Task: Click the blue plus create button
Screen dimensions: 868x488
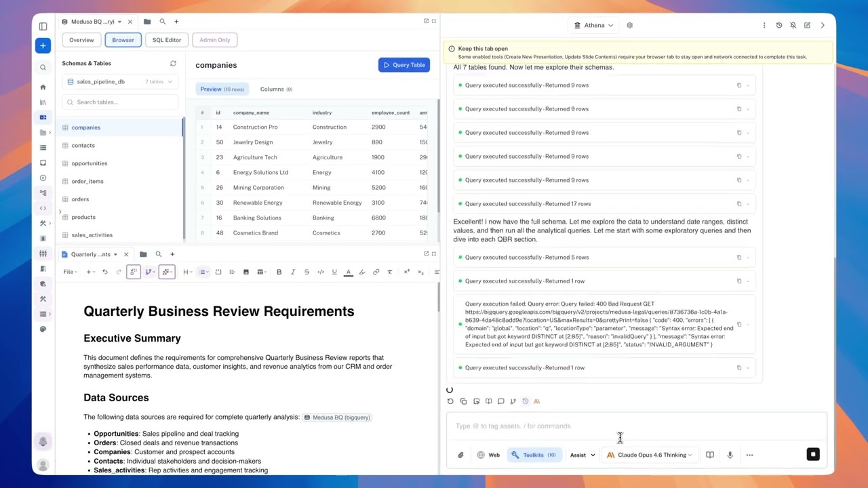Action: pos(43,45)
